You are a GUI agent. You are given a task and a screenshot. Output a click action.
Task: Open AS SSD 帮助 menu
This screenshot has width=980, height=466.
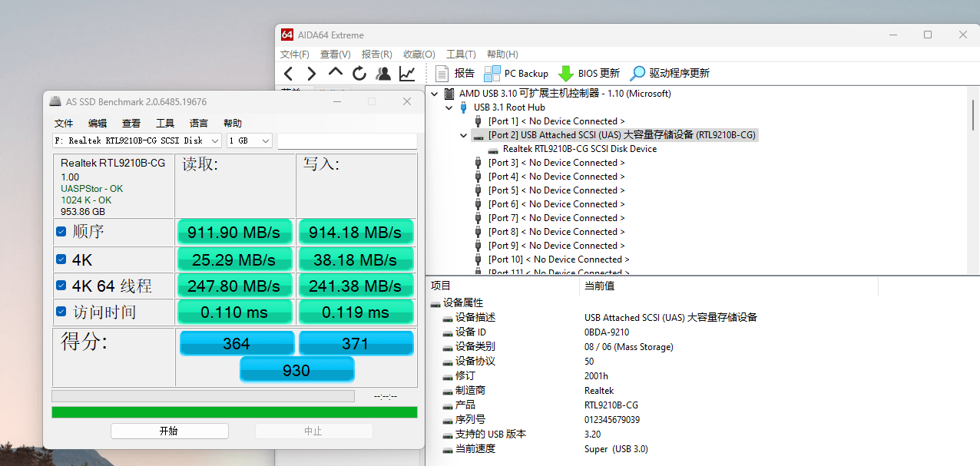tap(233, 123)
